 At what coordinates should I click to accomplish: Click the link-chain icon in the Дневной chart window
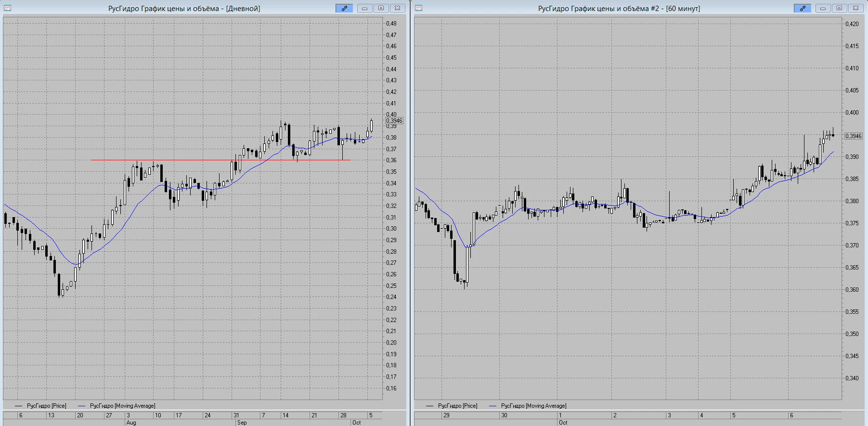tap(344, 8)
